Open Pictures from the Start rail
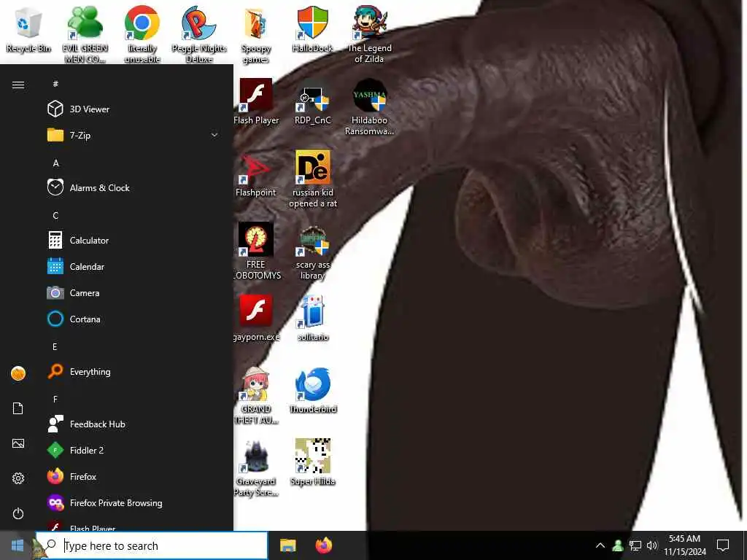This screenshot has height=560, width=747. [18, 444]
